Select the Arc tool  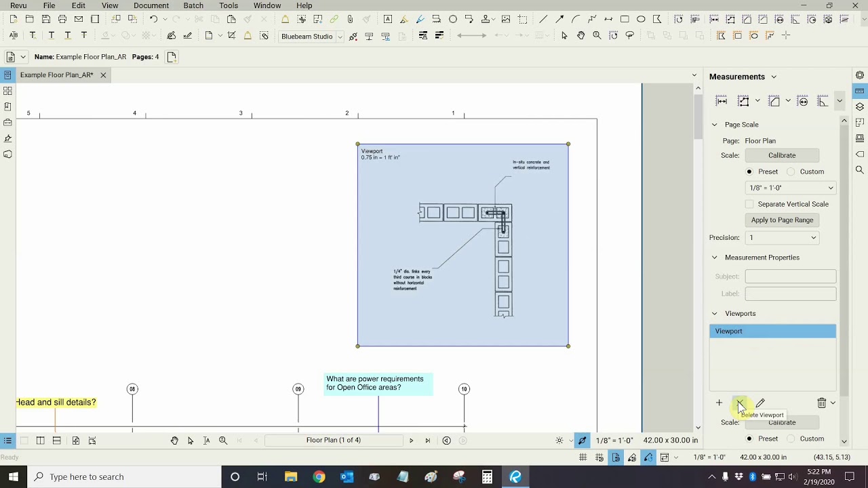(576, 19)
